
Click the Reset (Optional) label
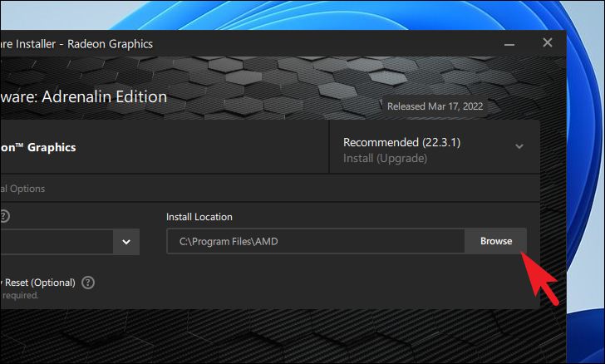pyautogui.click(x=38, y=283)
